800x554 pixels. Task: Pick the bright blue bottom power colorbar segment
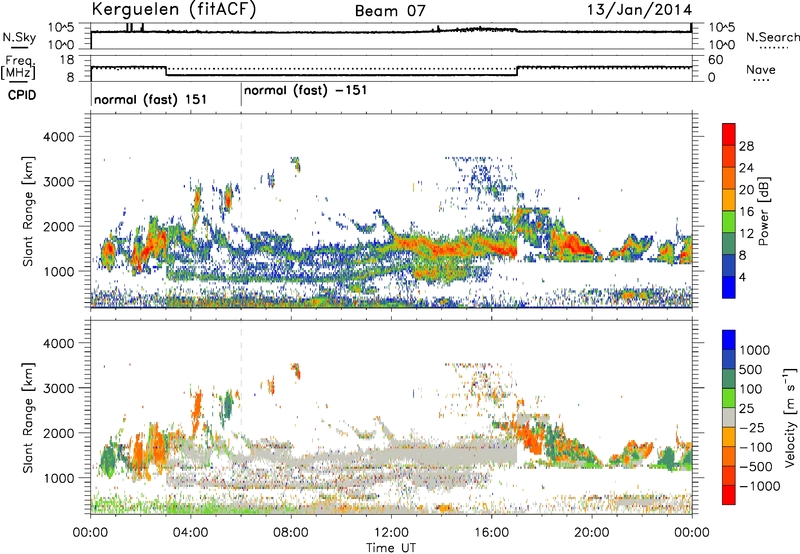tap(729, 288)
